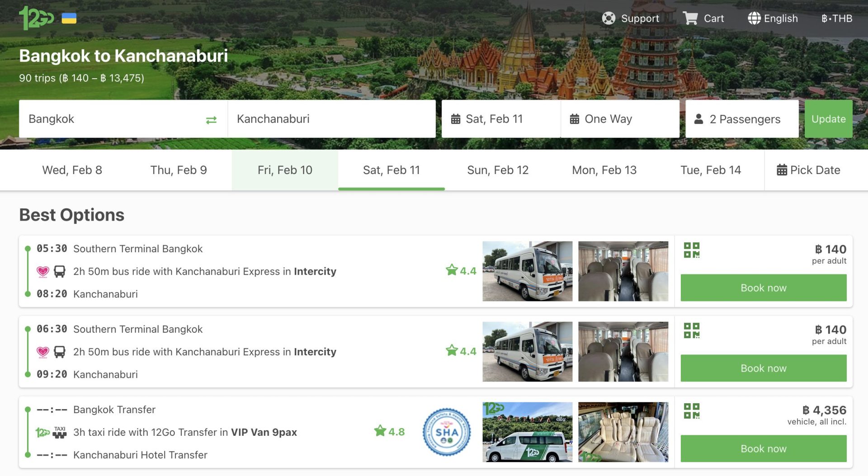
Task: Open Pick Date calendar
Action: coord(808,170)
